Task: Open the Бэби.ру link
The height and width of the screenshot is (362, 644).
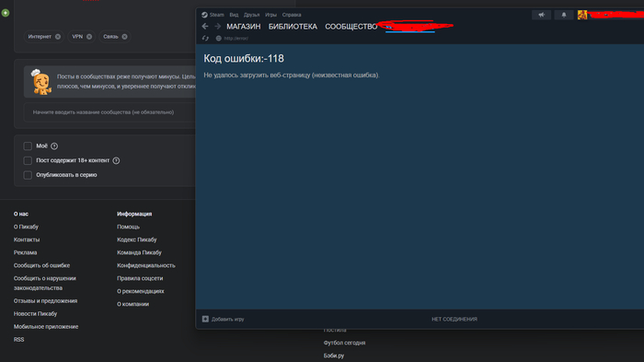Action: pyautogui.click(x=333, y=356)
